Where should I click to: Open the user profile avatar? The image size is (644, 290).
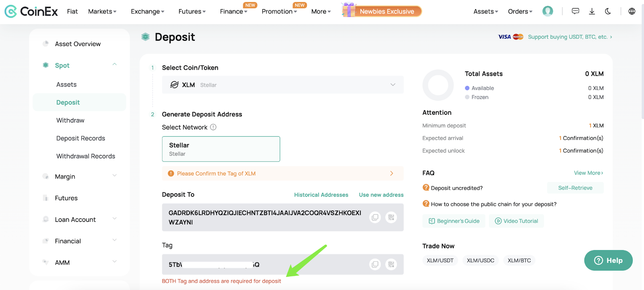[548, 11]
